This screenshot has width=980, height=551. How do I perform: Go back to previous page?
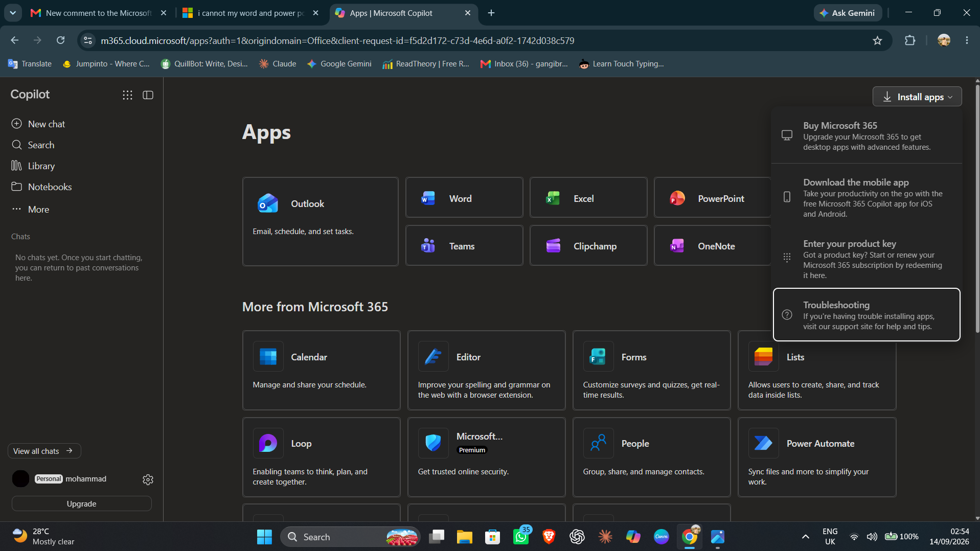[15, 40]
